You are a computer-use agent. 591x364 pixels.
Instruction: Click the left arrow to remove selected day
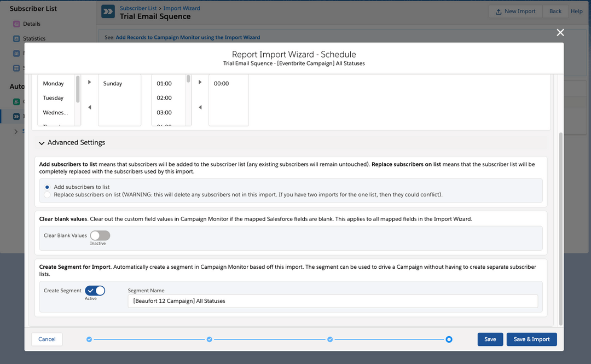(90, 107)
